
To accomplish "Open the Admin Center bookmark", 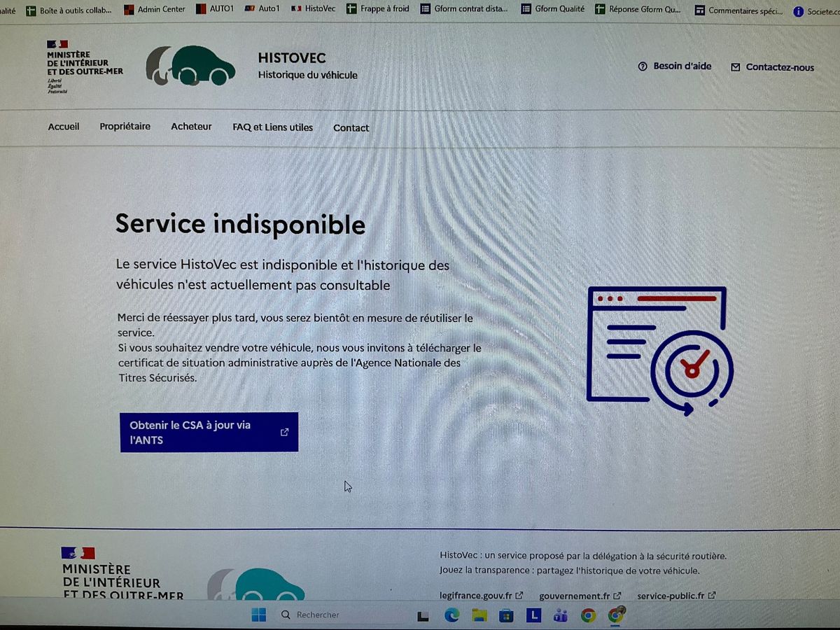I will 155,9.
